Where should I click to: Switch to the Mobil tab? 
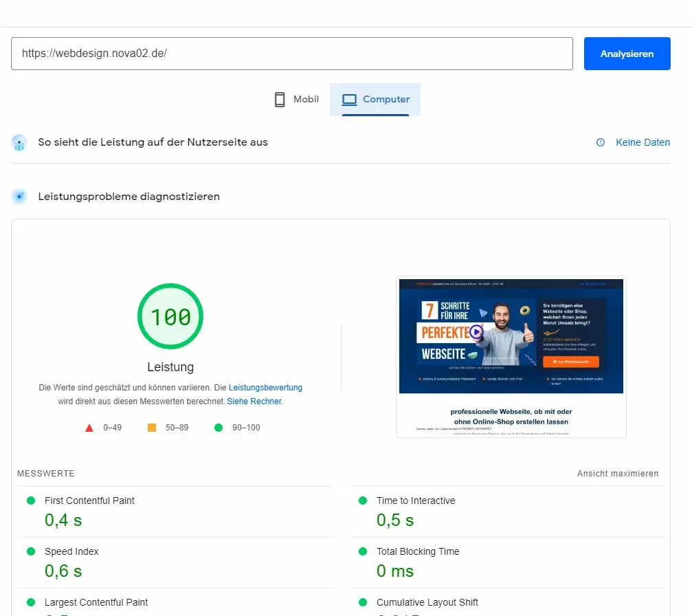(297, 100)
